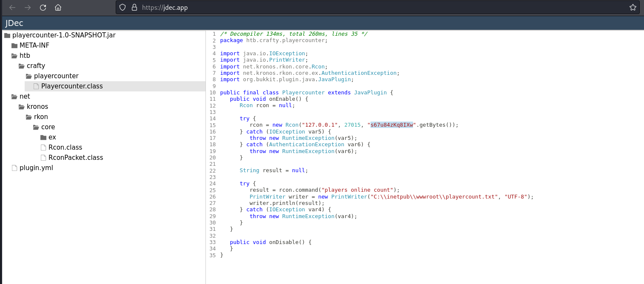Collapse the kronos folder icon

(x=22, y=107)
